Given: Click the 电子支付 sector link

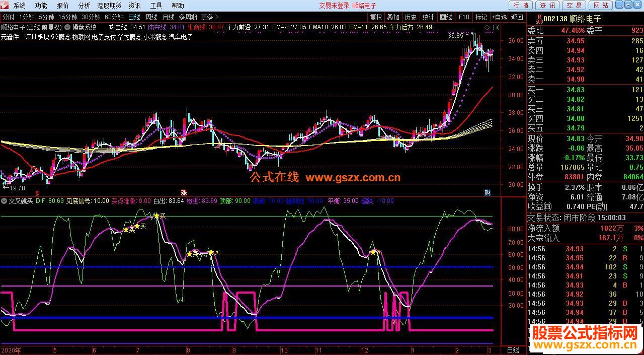Looking at the screenshot, I should click(103, 37).
